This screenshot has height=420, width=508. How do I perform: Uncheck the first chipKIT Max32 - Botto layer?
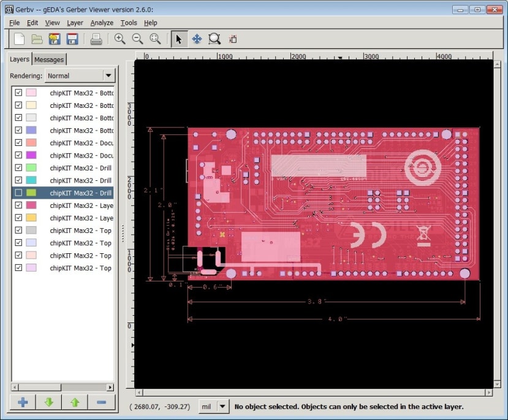pyautogui.click(x=18, y=93)
